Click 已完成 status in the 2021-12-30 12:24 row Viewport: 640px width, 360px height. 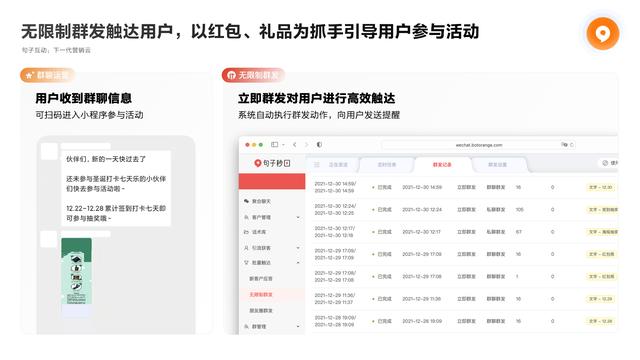coord(382,209)
